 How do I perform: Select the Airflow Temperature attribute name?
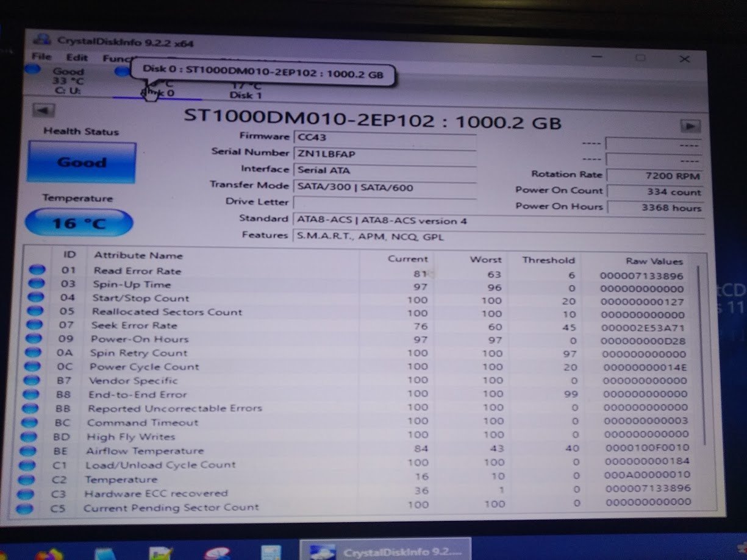145,451
